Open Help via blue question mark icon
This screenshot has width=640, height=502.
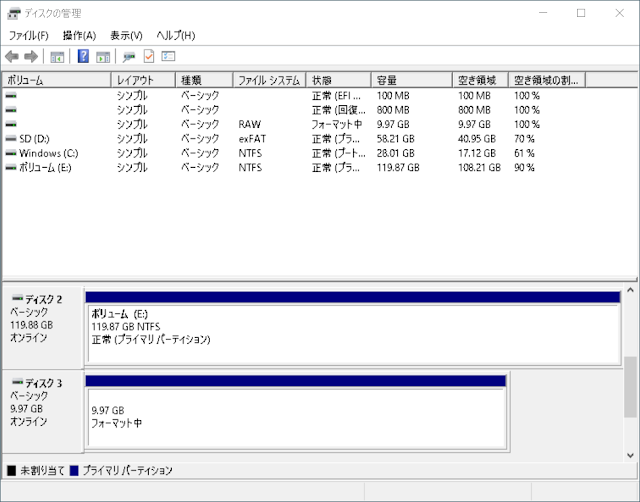(x=83, y=56)
